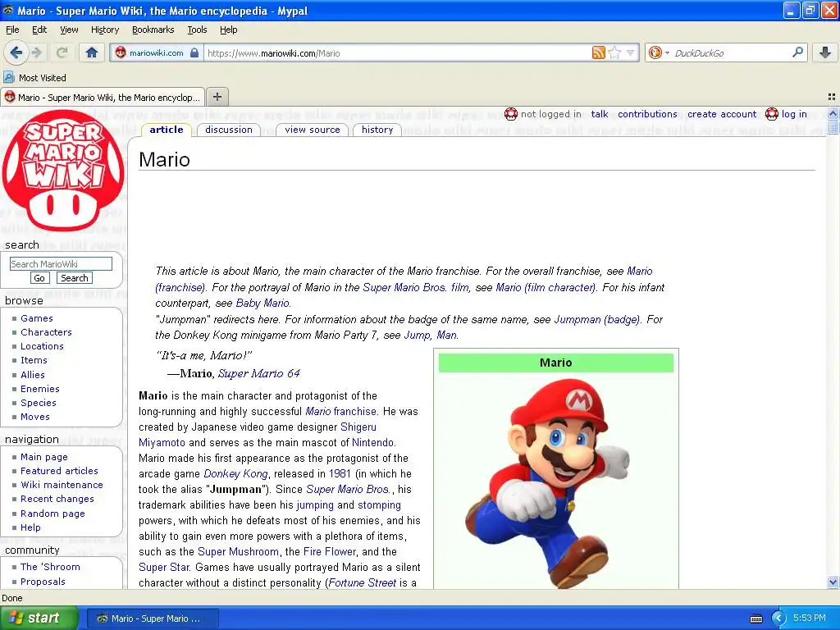Click the search magnifier icon in search box
Viewport: 840px width, 630px height.
point(797,52)
